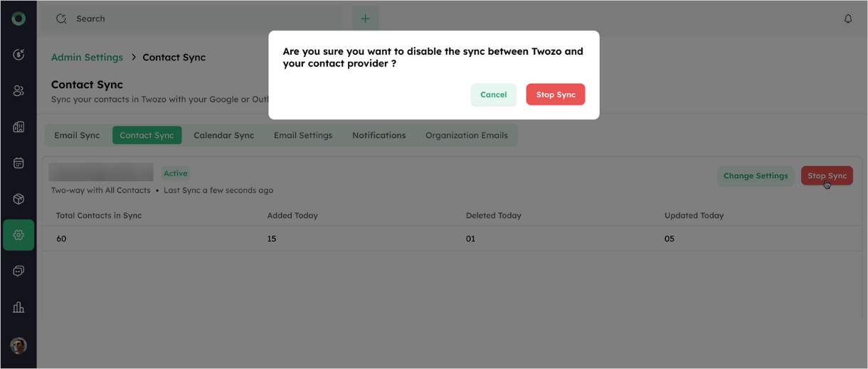This screenshot has height=369, width=868.
Task: Open the Email Settings tab
Action: (303, 135)
